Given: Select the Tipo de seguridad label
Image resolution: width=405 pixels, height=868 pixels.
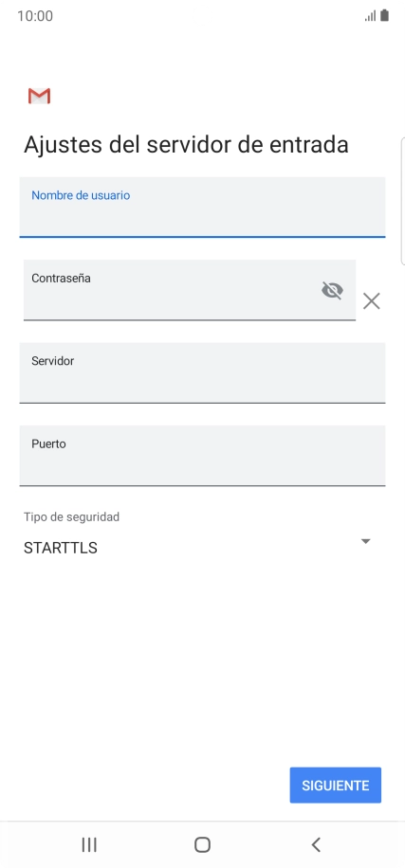Looking at the screenshot, I should 71,517.
